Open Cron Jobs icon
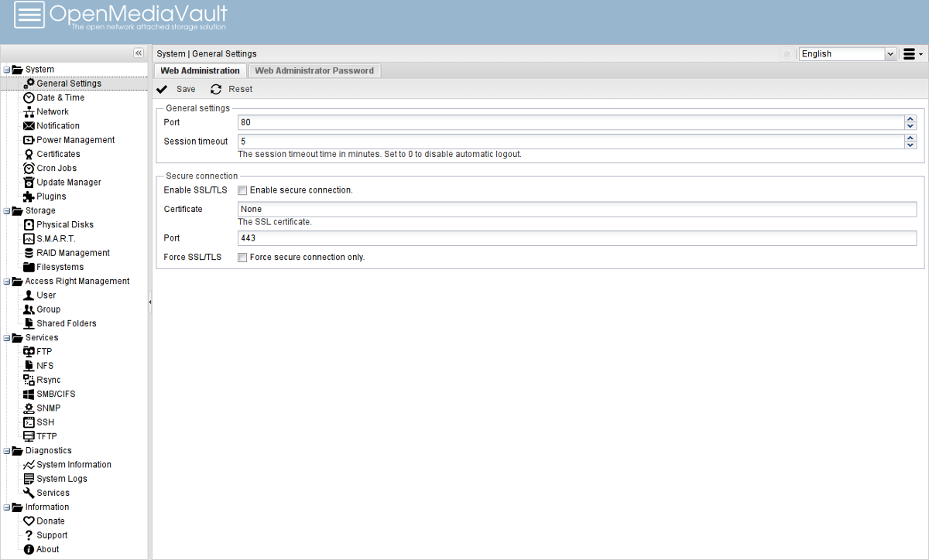Image resolution: width=929 pixels, height=560 pixels. [29, 168]
